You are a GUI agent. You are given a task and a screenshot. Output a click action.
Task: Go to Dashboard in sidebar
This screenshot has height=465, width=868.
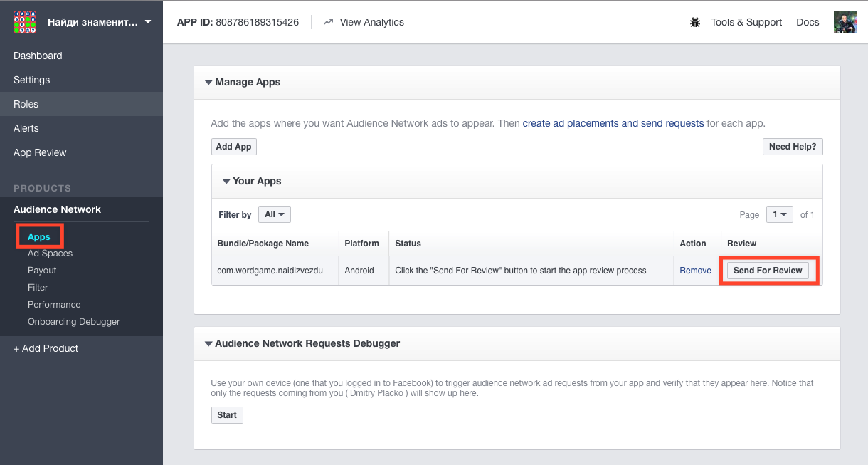81,56
